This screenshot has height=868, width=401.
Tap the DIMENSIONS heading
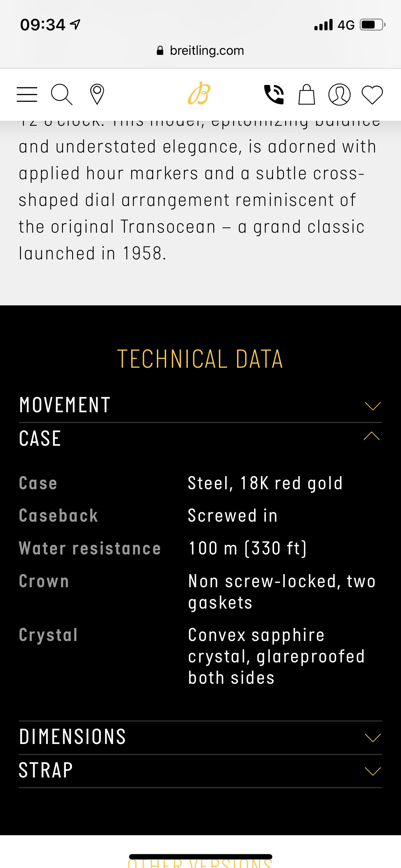click(x=73, y=737)
